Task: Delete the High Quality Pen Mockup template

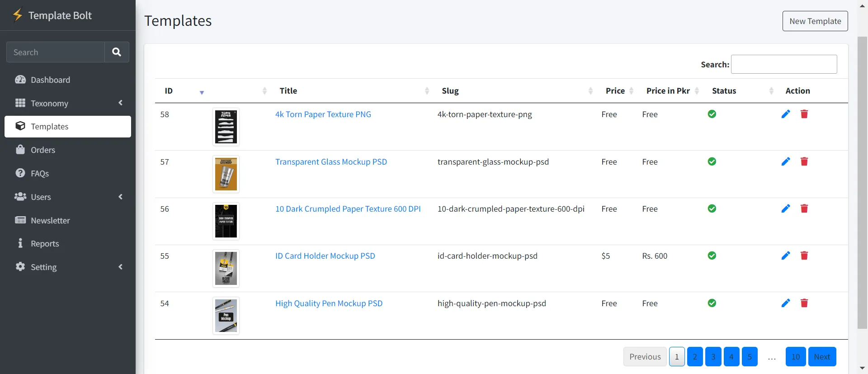Action: pyautogui.click(x=804, y=303)
